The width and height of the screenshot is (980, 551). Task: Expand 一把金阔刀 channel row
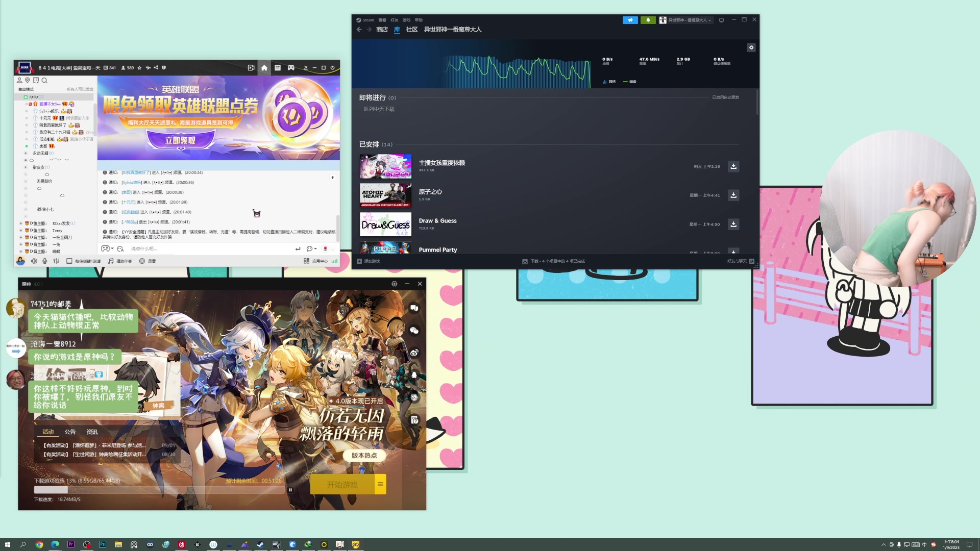pyautogui.click(x=20, y=237)
